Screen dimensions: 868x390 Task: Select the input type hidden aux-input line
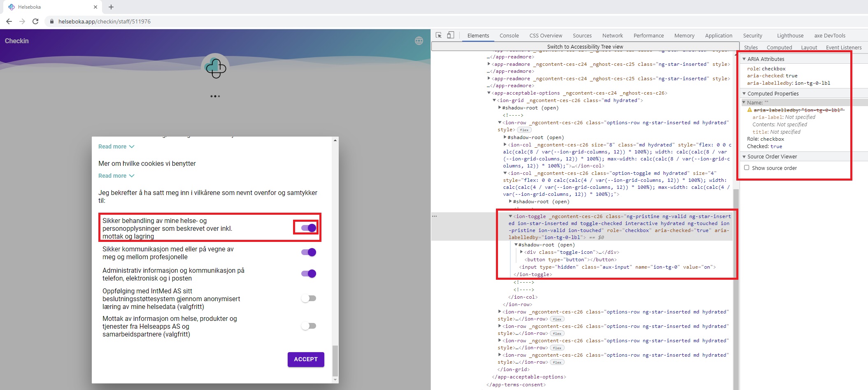(x=617, y=267)
